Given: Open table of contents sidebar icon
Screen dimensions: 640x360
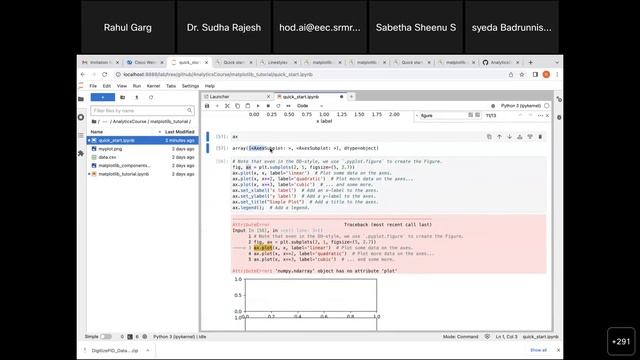Looking at the screenshot, I should coord(81,135).
